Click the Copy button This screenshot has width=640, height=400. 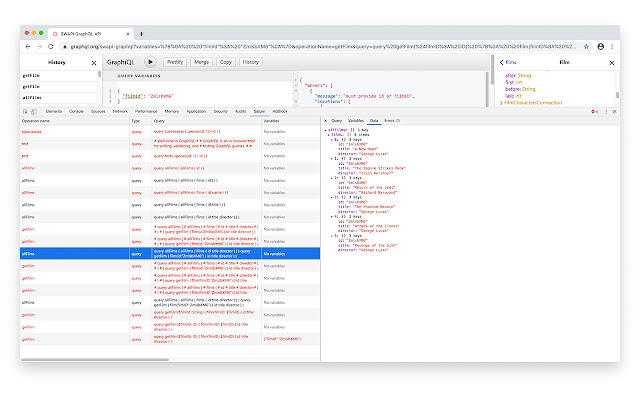pos(225,62)
